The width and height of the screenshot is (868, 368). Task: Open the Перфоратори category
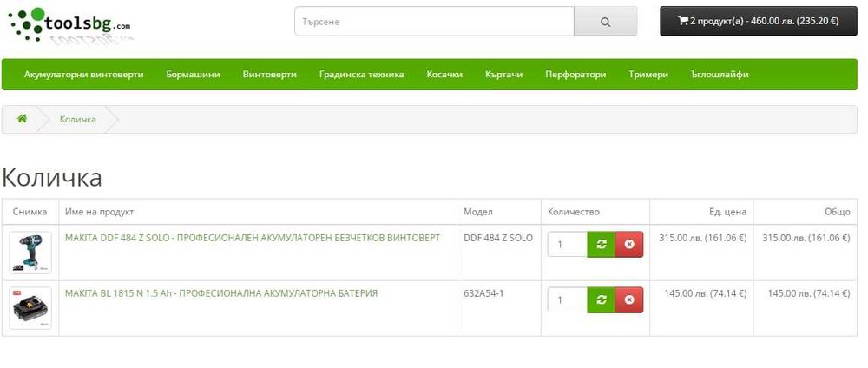click(575, 74)
